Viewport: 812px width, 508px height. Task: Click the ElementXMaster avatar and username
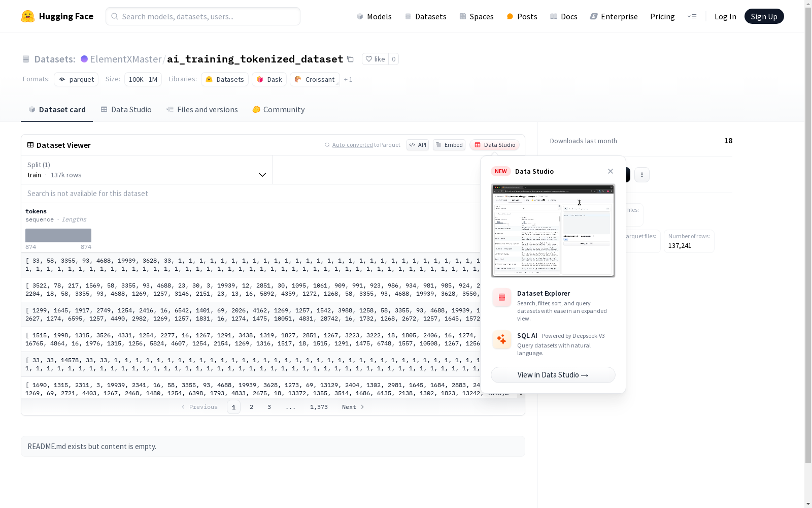(x=121, y=59)
